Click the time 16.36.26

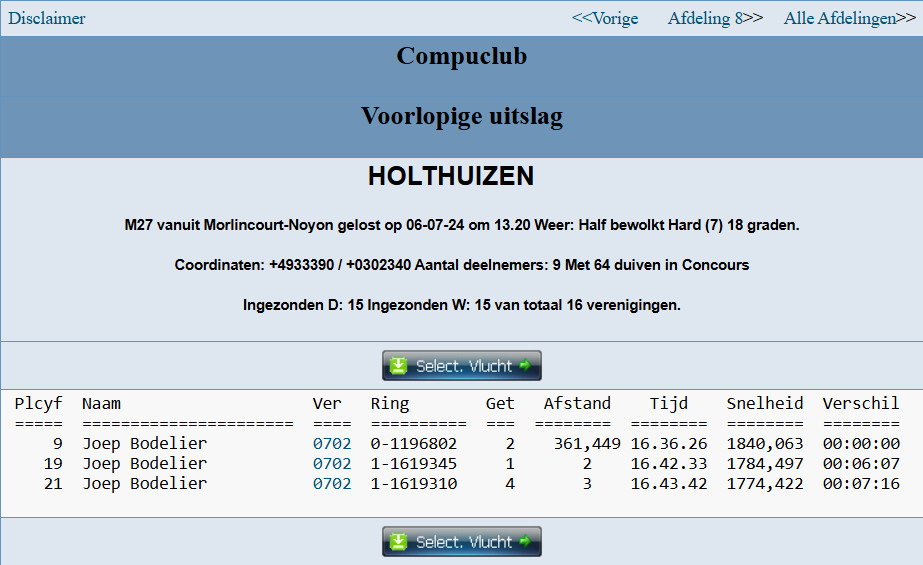669,444
